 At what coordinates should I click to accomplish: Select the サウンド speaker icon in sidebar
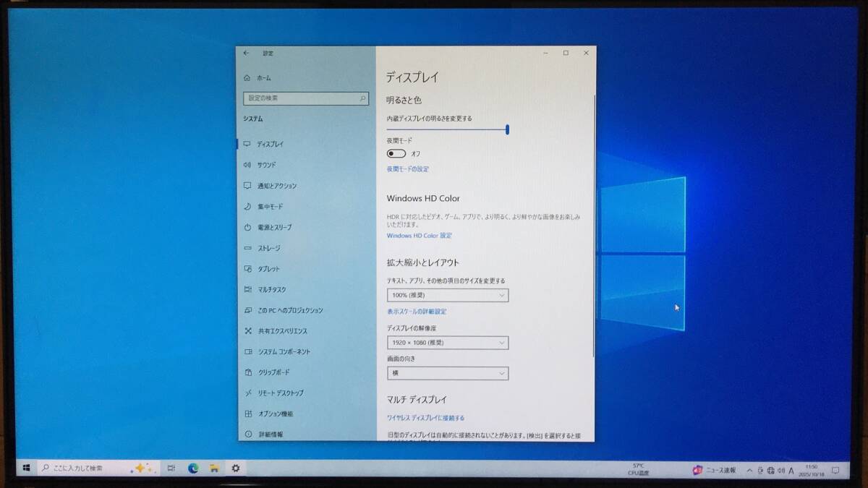(247, 165)
